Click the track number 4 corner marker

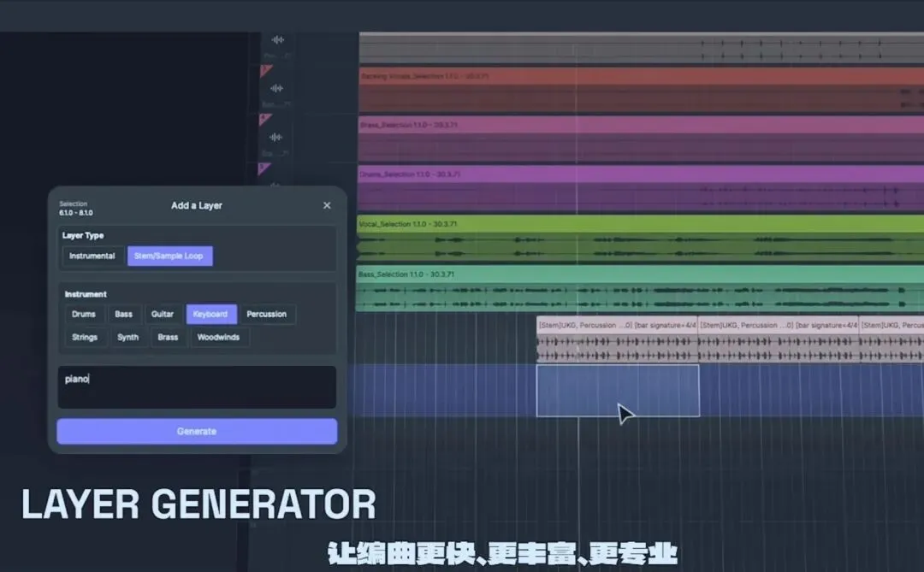tap(264, 121)
